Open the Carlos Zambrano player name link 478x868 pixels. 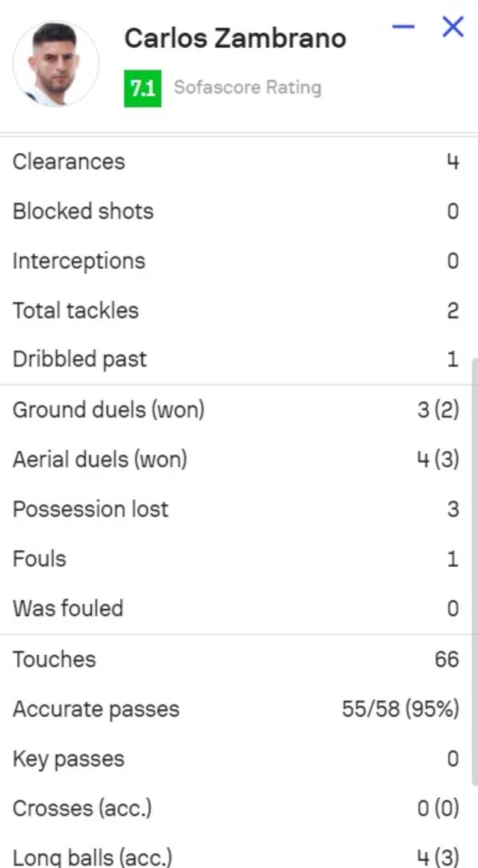click(x=235, y=38)
